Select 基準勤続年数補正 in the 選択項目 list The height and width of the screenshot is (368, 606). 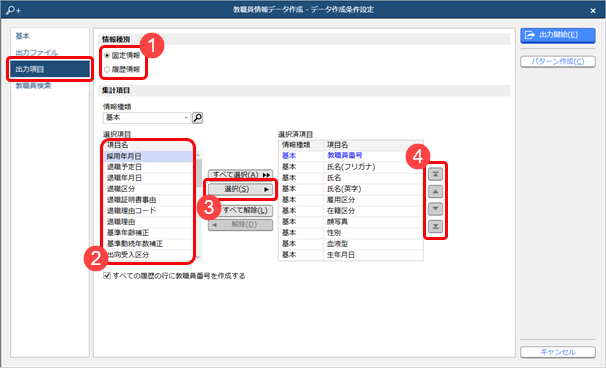tap(149, 244)
